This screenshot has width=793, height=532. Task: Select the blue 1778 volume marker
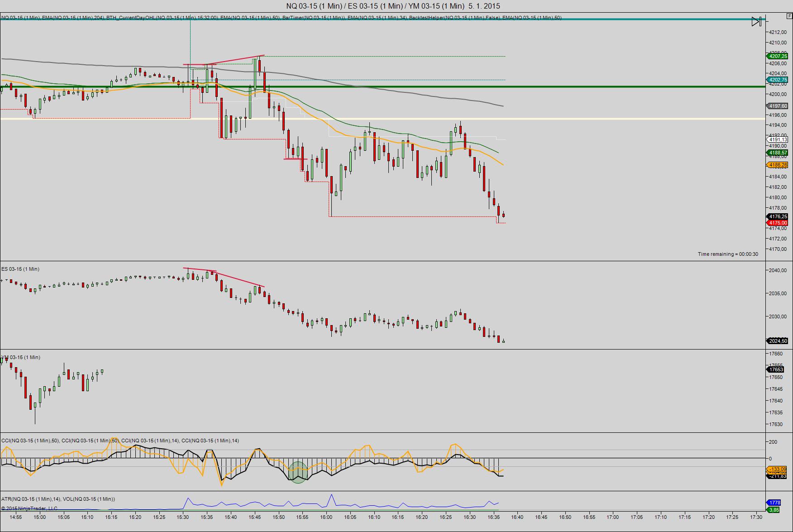pos(774,503)
